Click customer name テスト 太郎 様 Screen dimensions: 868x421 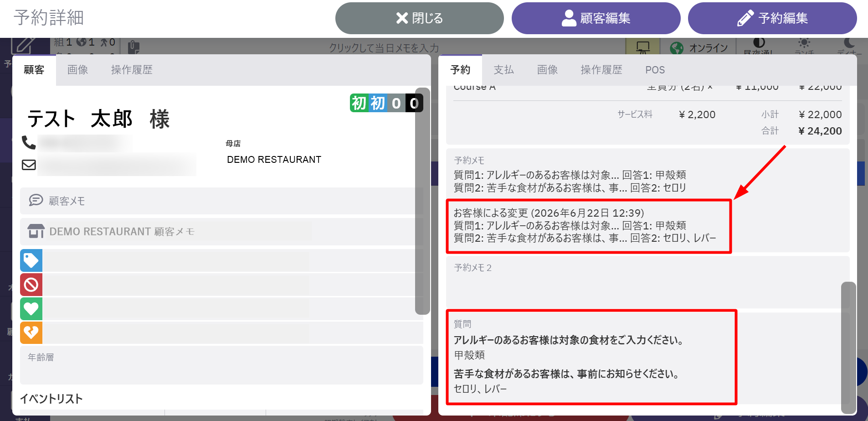(x=98, y=119)
